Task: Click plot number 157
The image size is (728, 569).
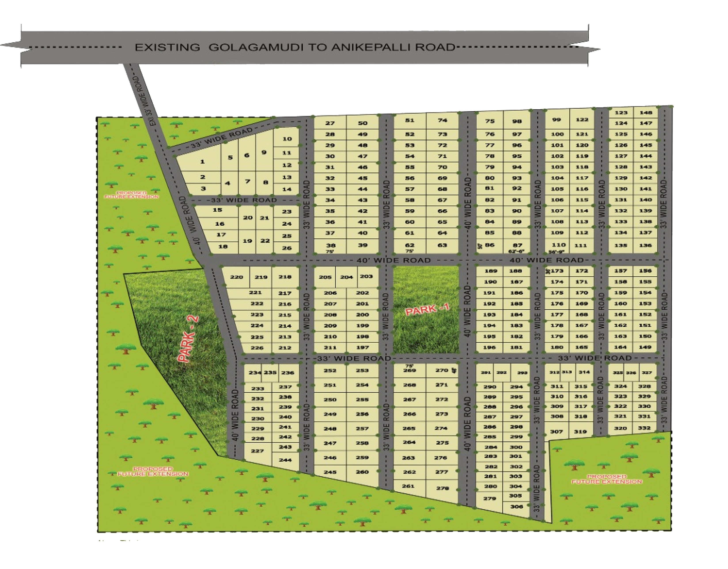Action: (620, 271)
